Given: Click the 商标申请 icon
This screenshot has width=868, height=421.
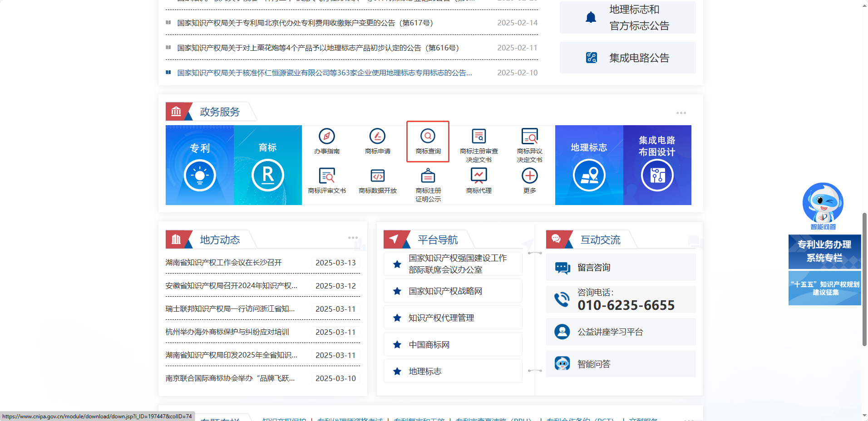Looking at the screenshot, I should click(x=377, y=137).
